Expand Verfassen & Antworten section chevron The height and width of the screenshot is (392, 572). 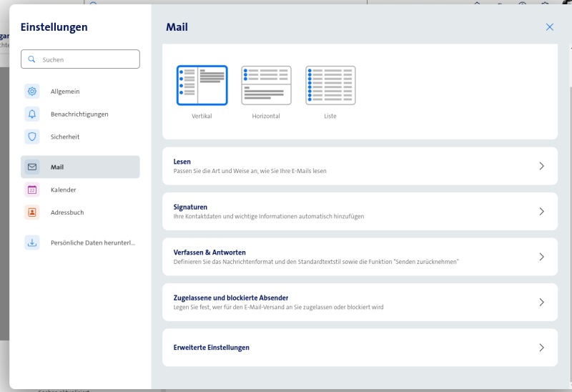pos(541,257)
